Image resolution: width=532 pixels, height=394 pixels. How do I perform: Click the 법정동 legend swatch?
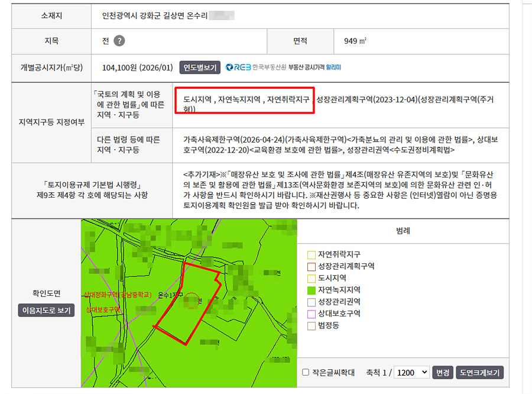click(x=311, y=326)
